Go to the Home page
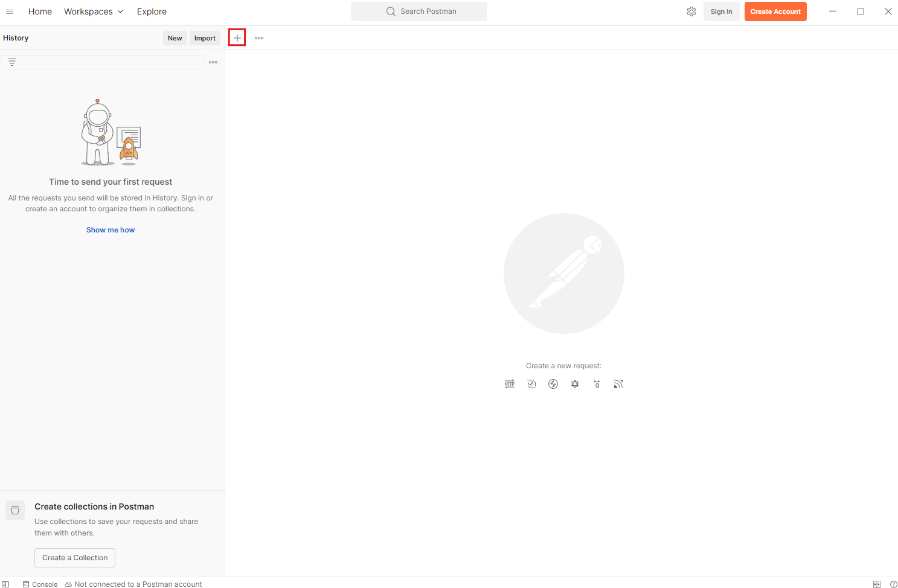The width and height of the screenshot is (898, 588). [40, 11]
